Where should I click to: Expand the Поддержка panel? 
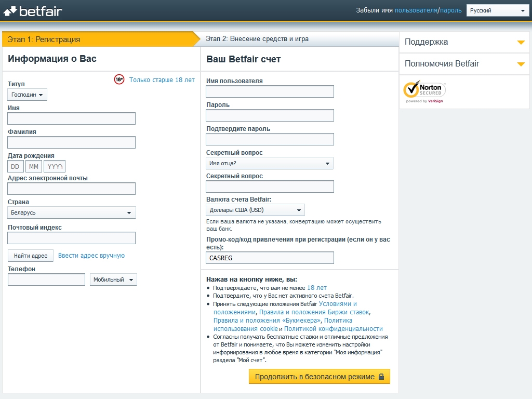click(x=464, y=42)
